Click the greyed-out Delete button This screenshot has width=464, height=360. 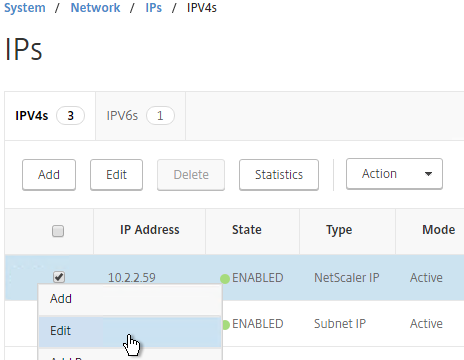[x=191, y=175]
